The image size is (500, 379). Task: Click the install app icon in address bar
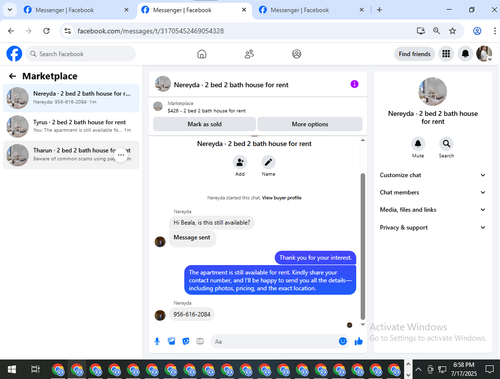tap(421, 31)
